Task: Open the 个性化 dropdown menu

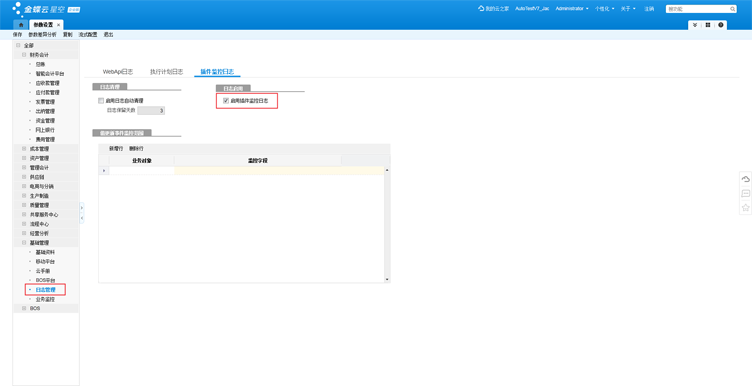Action: tap(604, 9)
